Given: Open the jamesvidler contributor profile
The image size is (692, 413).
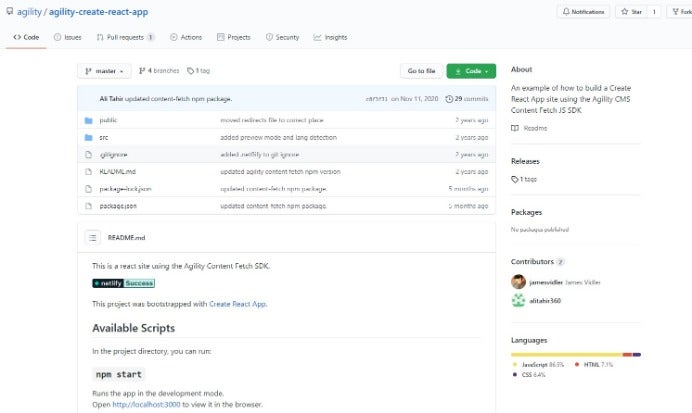Looking at the screenshot, I should click(546, 282).
